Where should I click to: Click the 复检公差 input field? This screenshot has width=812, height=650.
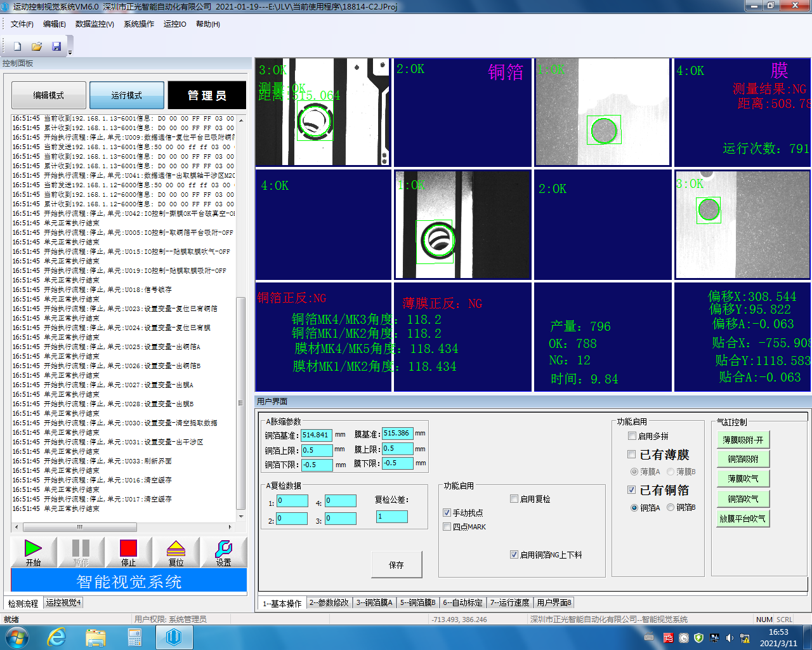click(x=392, y=517)
